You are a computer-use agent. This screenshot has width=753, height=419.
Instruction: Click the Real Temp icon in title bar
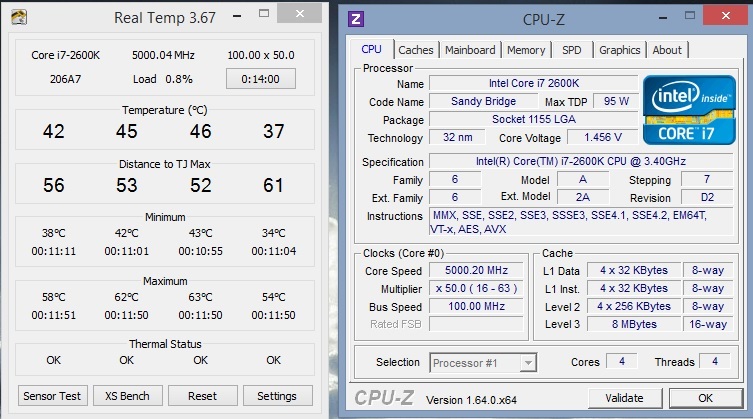pos(19,17)
